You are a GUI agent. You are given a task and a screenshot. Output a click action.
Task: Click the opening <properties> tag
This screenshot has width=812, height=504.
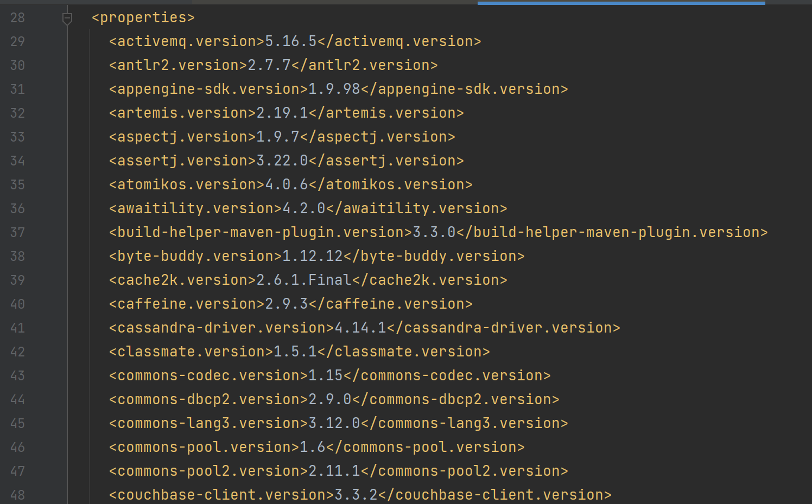click(x=143, y=17)
